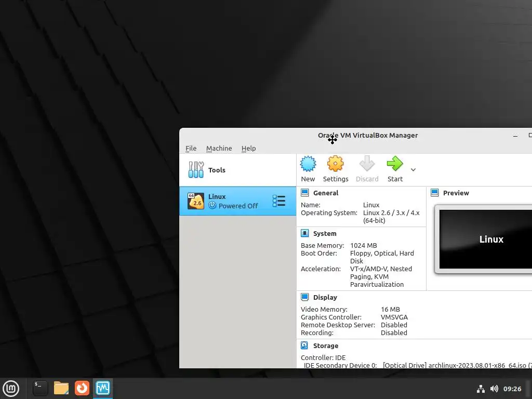The width and height of the screenshot is (532, 399).
Task: Click the VirtualBox taskbar icon
Action: coord(103,388)
